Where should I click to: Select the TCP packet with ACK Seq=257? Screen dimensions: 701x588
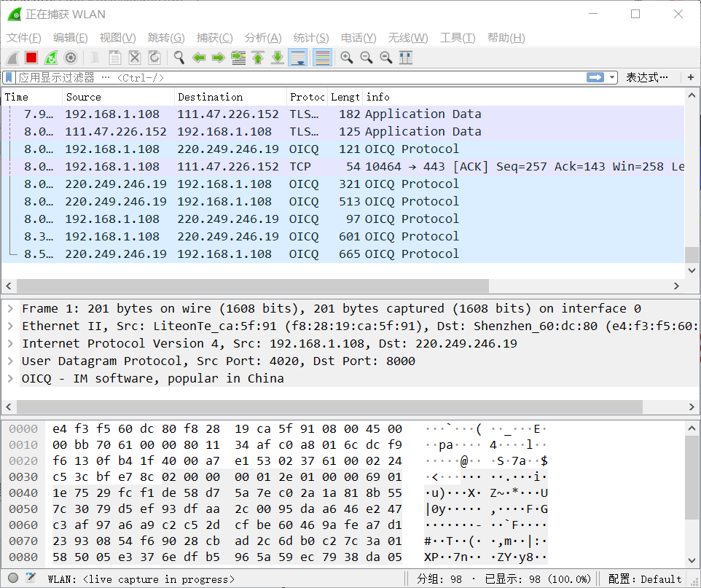[x=343, y=167]
